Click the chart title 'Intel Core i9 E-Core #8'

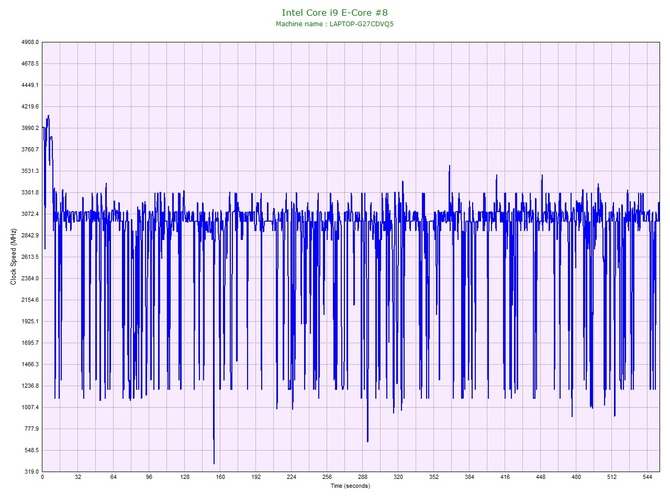[x=335, y=12]
